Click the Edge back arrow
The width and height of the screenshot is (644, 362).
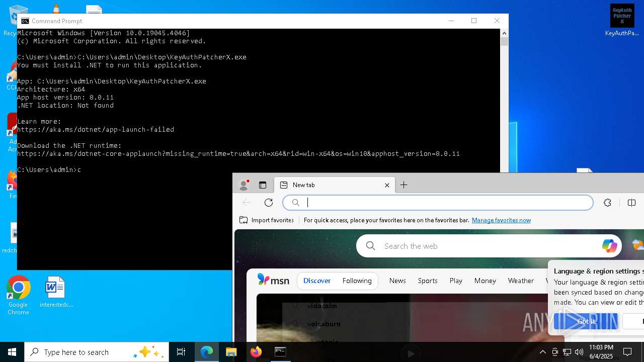click(x=247, y=203)
